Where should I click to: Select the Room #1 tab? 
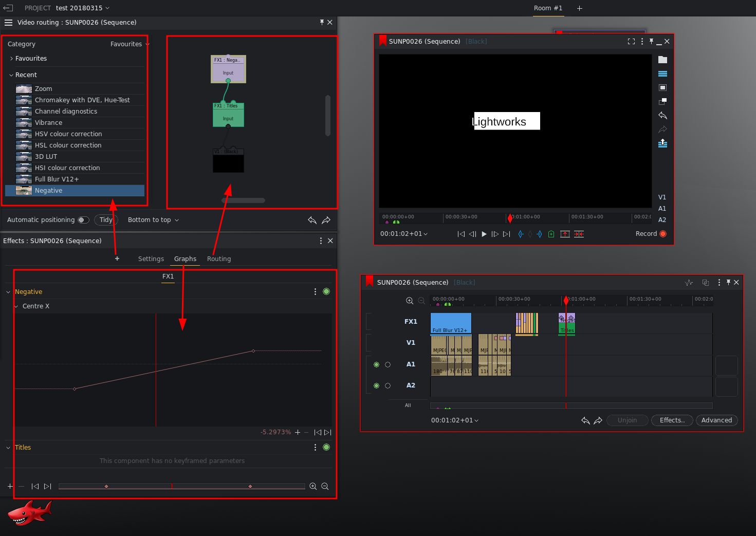pos(548,8)
